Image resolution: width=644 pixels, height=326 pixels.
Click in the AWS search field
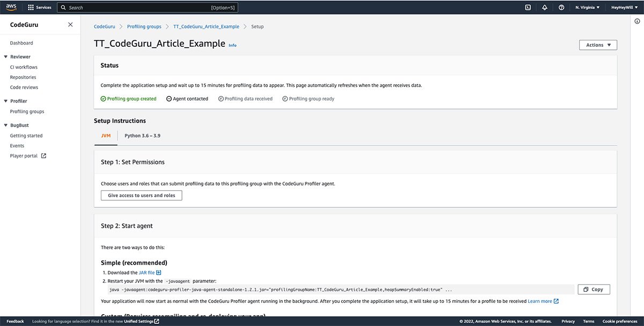(x=140, y=8)
